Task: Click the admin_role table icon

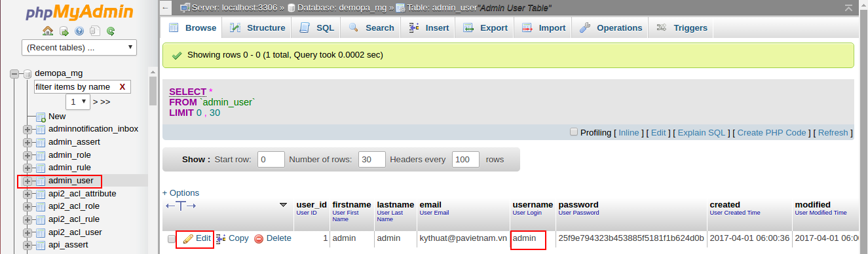Action: [x=41, y=155]
